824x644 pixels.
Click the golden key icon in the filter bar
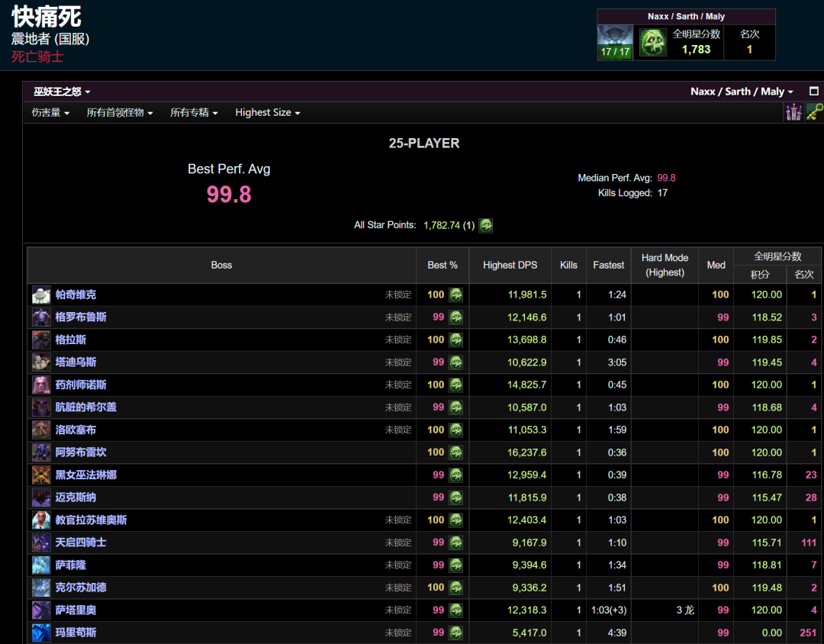814,112
